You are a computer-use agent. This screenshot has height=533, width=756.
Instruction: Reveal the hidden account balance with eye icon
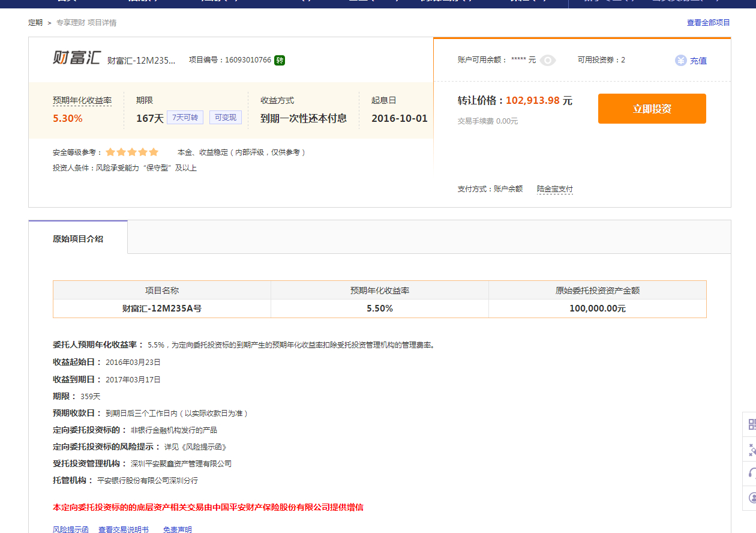pyautogui.click(x=548, y=60)
